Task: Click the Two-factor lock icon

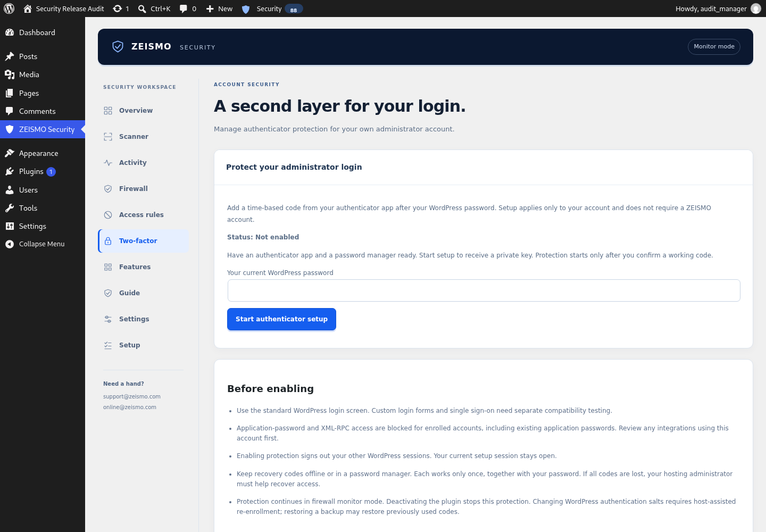Action: pyautogui.click(x=108, y=241)
